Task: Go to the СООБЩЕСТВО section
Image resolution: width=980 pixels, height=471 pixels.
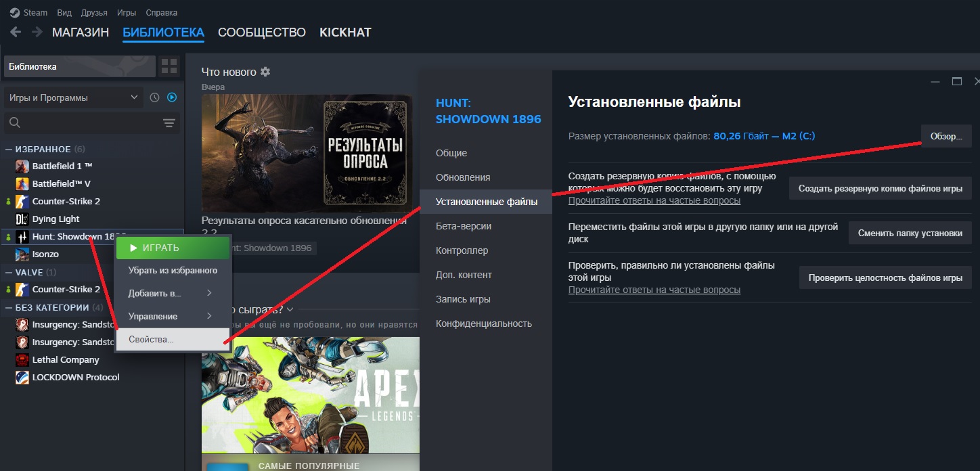Action: [x=262, y=32]
